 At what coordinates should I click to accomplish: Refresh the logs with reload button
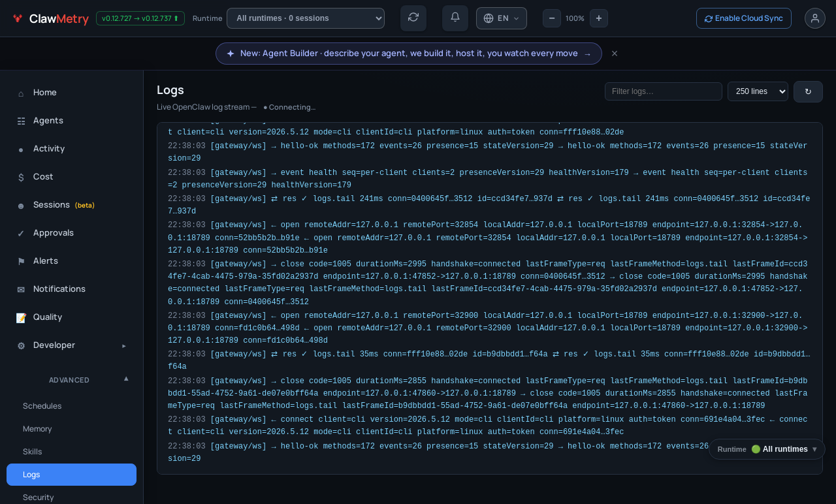[808, 91]
